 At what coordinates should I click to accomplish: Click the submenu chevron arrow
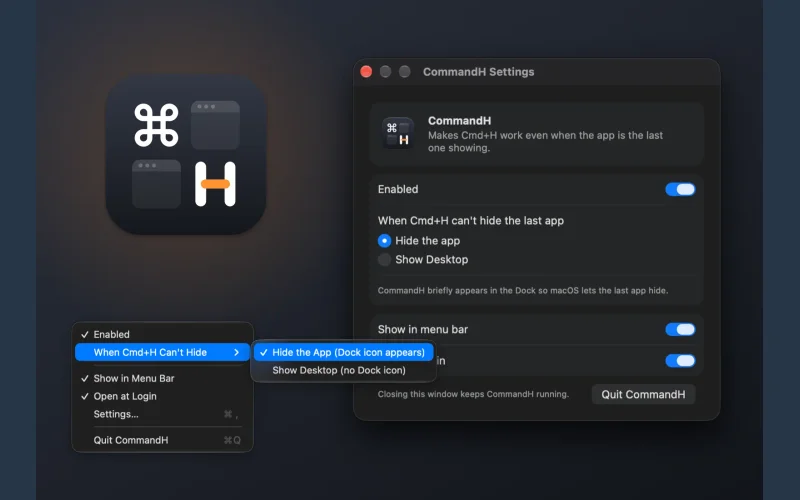236,352
